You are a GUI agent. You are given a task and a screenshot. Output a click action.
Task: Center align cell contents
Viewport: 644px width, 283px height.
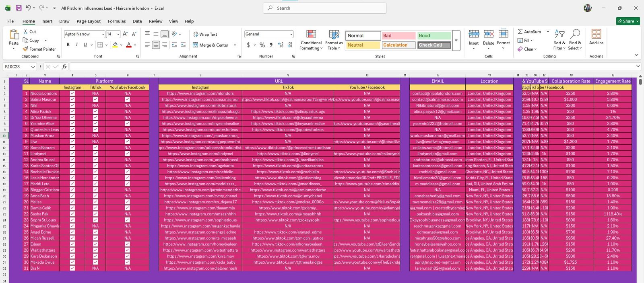pos(156,45)
